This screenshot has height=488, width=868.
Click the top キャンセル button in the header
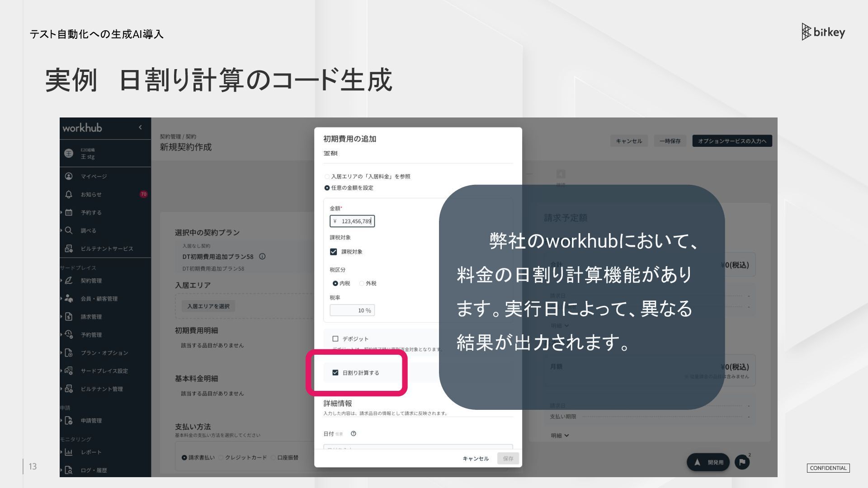(629, 141)
